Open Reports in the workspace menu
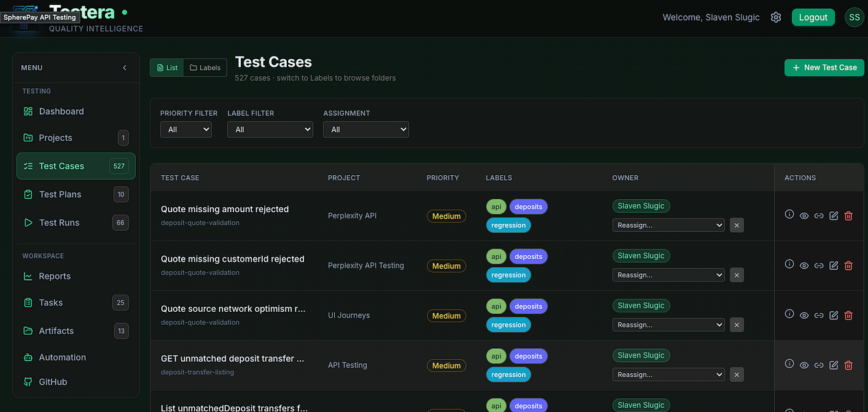This screenshot has width=868, height=412. tap(75, 276)
